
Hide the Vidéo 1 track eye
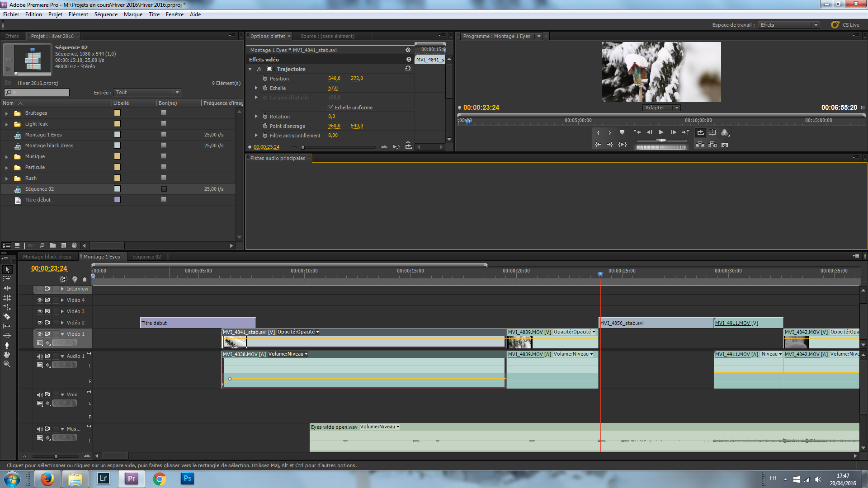(40, 334)
